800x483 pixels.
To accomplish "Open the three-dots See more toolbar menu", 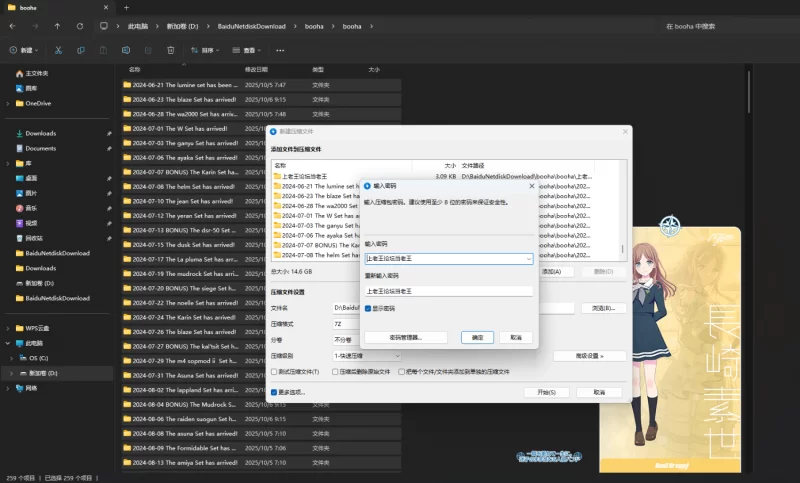I will click(281, 49).
